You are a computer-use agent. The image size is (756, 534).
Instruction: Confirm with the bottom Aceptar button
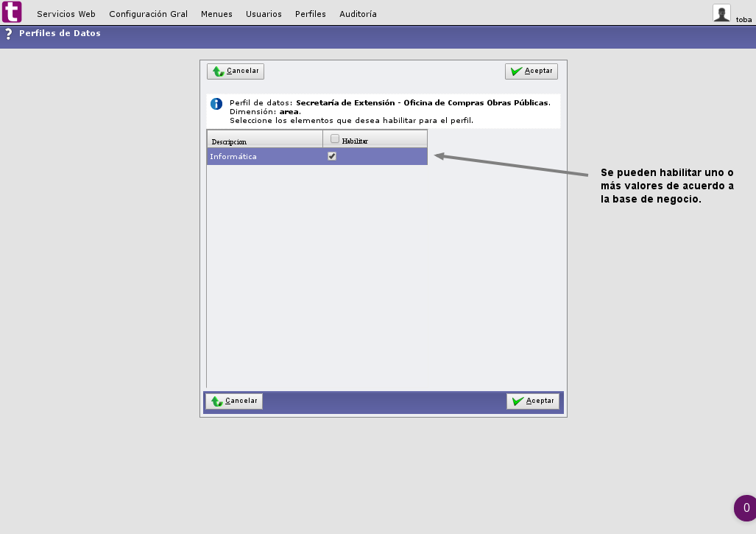pyautogui.click(x=533, y=401)
